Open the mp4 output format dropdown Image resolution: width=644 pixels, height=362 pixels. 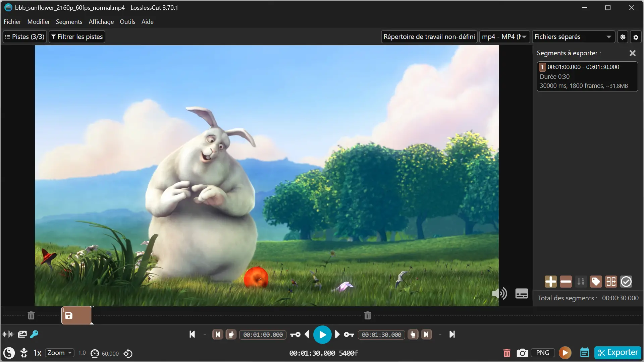tap(504, 37)
